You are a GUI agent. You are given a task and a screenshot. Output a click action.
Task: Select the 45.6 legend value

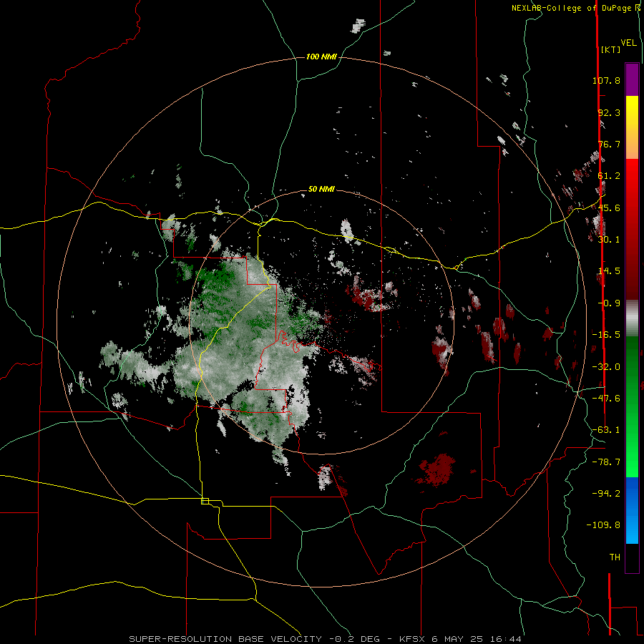609,208
